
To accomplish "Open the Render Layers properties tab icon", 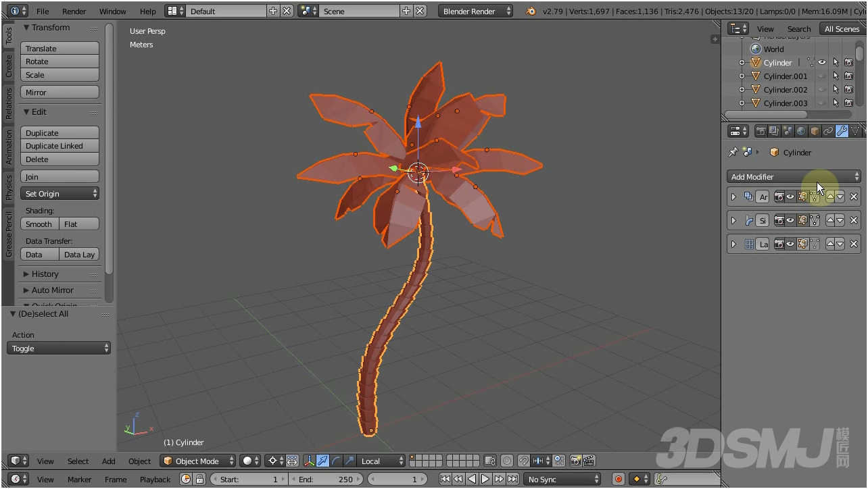I will coord(774,131).
